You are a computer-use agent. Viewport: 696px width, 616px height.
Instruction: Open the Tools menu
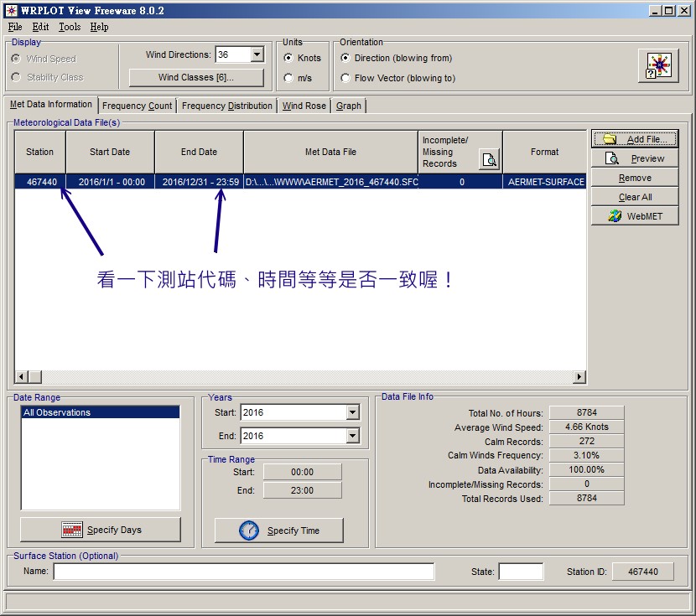tap(69, 27)
